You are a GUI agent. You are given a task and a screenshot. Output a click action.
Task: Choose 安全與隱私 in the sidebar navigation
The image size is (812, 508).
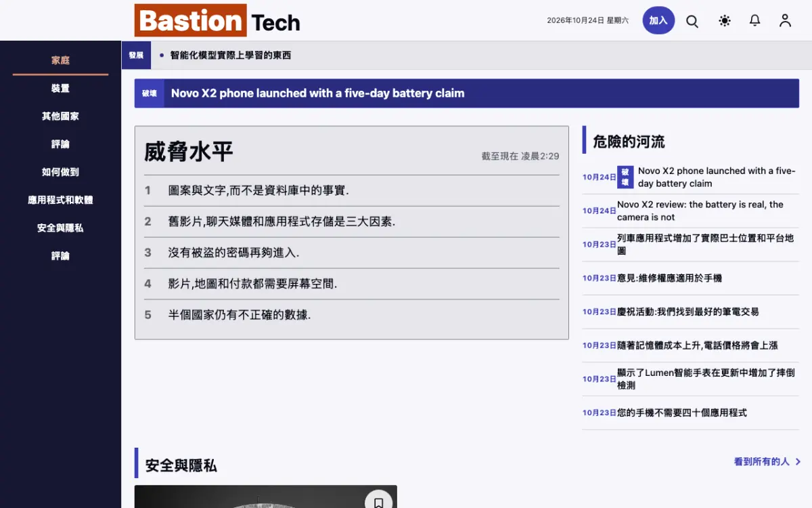pyautogui.click(x=60, y=228)
